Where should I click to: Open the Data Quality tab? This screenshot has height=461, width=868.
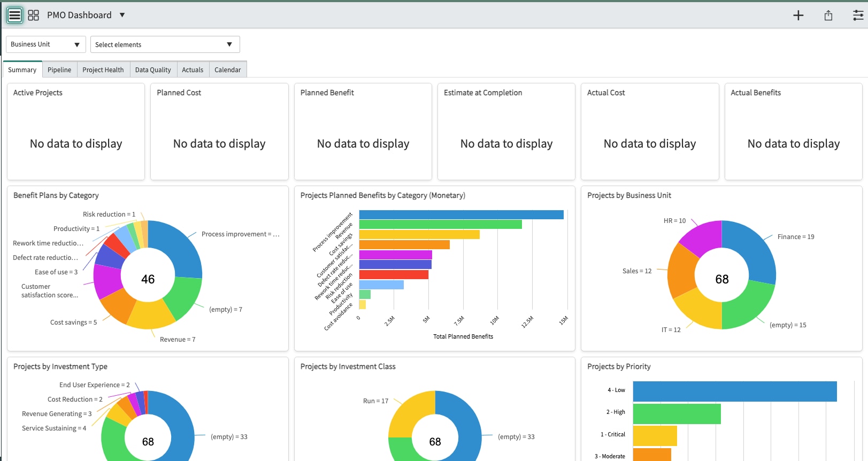[x=153, y=70]
